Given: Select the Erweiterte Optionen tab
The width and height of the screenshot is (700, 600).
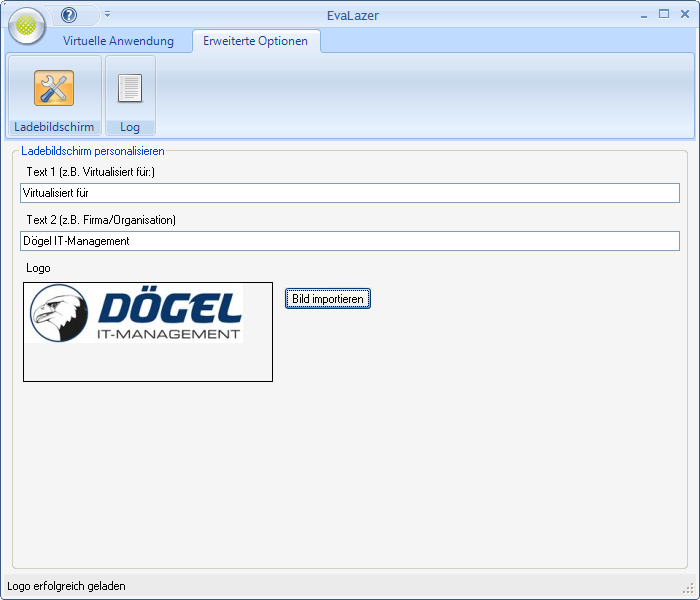Looking at the screenshot, I should click(x=256, y=41).
